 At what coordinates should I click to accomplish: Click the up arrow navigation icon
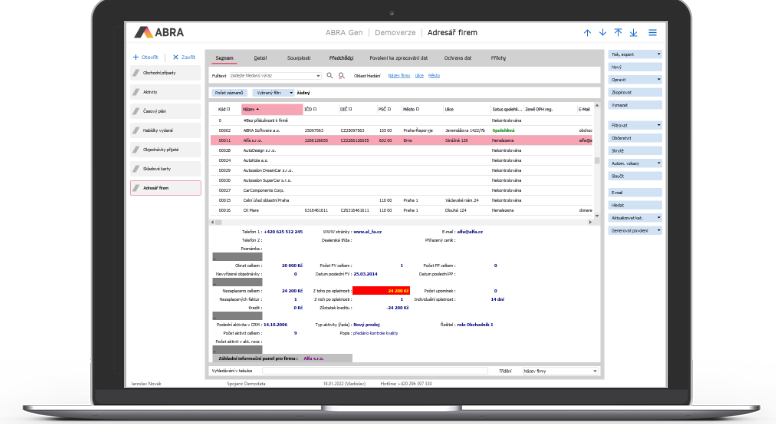pyautogui.click(x=587, y=33)
